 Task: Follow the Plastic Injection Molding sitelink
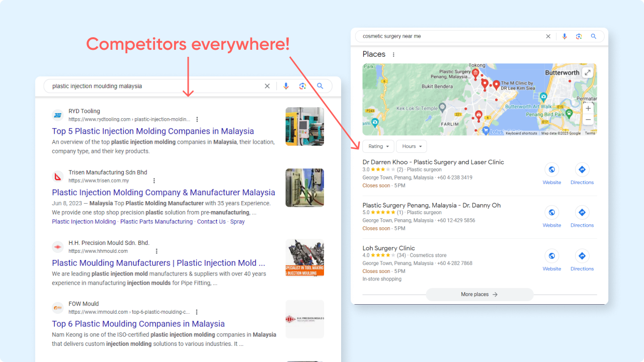(x=84, y=222)
